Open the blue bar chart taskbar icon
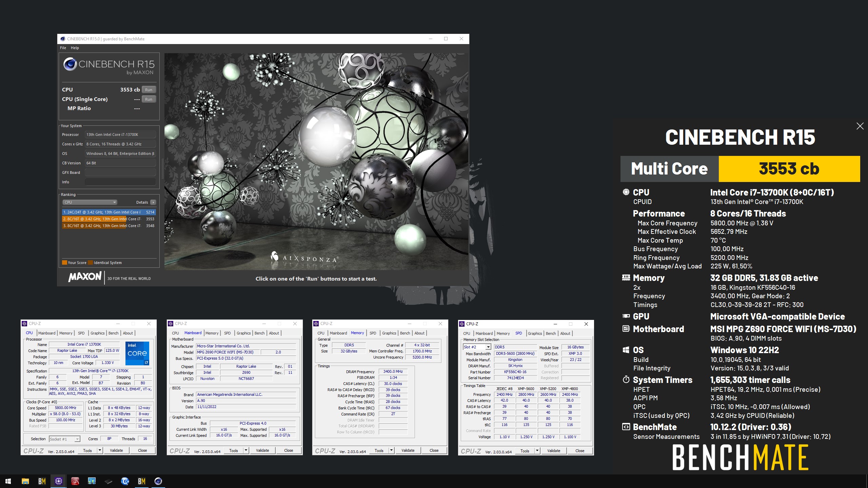This screenshot has width=868, height=488. point(92,481)
